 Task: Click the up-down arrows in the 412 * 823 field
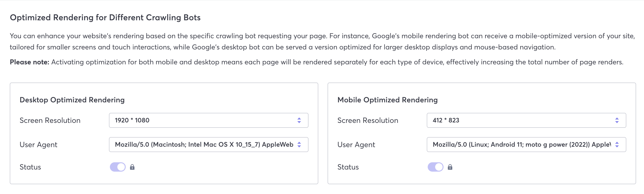pos(617,120)
